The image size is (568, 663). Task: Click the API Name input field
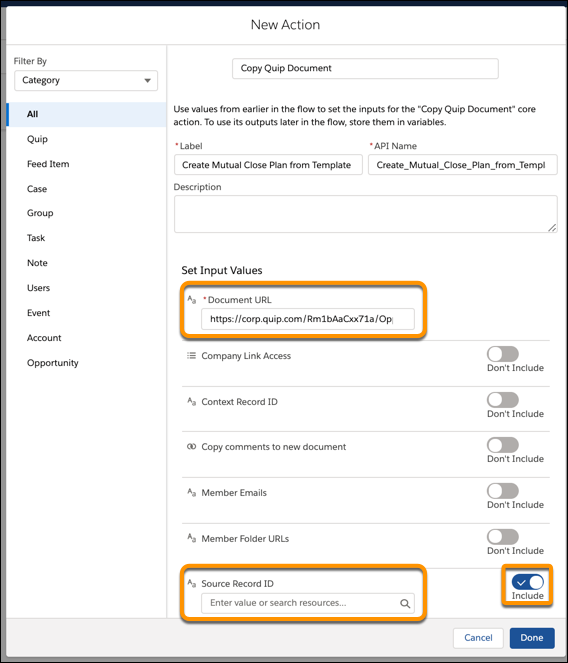(463, 165)
